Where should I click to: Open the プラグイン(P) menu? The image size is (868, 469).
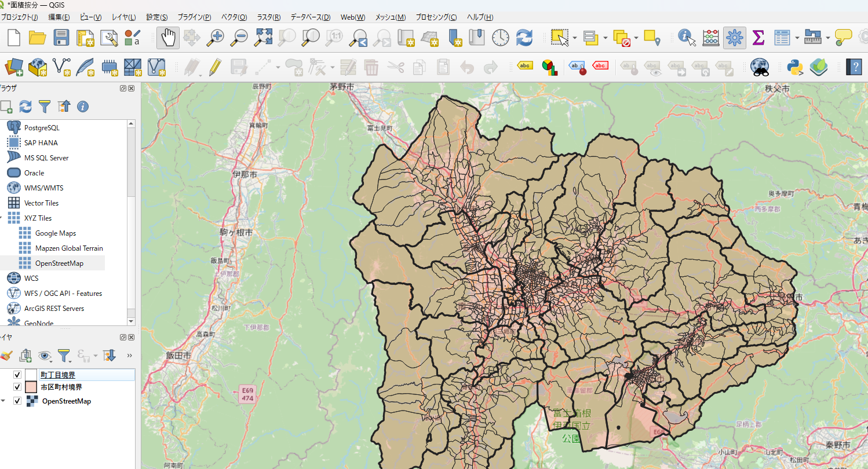(194, 17)
